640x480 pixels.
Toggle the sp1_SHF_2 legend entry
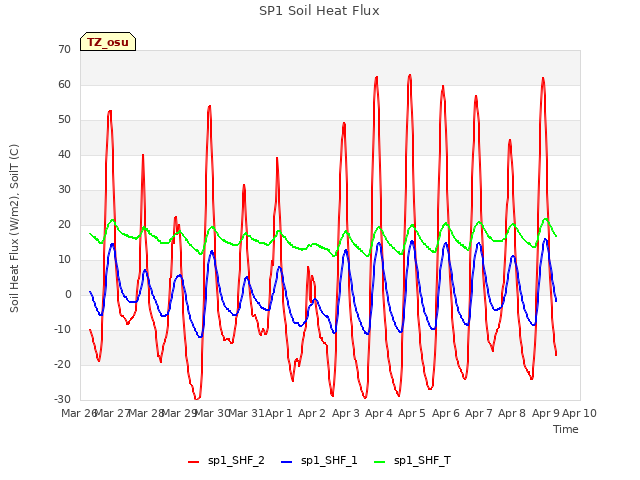(x=226, y=461)
